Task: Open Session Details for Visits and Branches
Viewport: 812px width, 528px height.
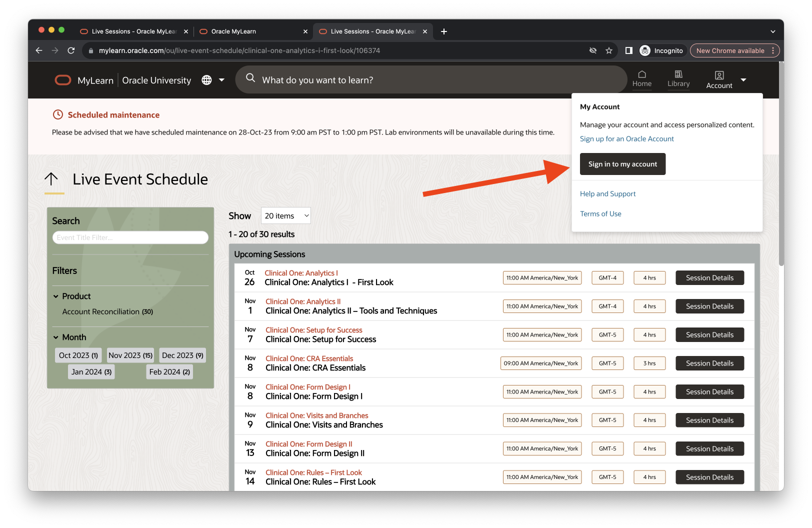Action: [709, 420]
